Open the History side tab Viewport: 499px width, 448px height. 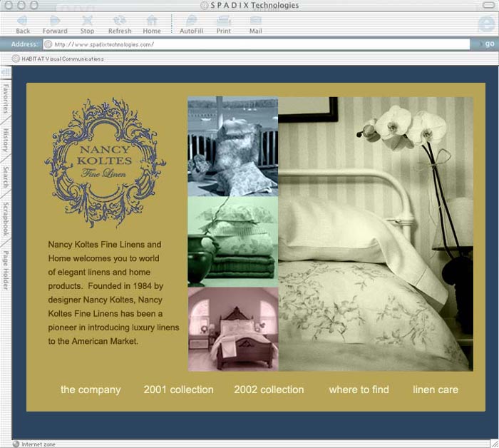(6, 141)
